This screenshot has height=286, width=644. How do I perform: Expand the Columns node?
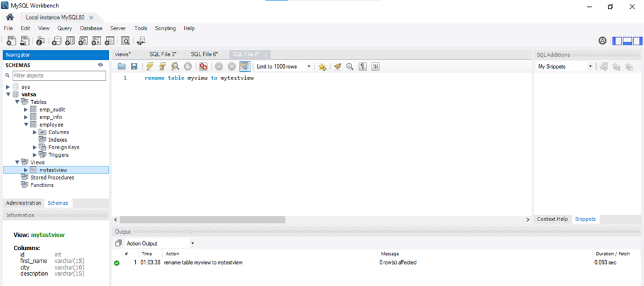coord(35,132)
